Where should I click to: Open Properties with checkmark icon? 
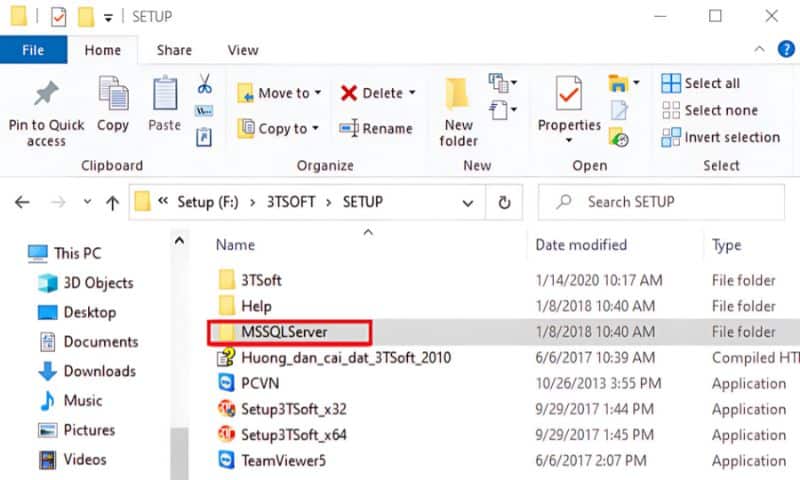tap(569, 93)
